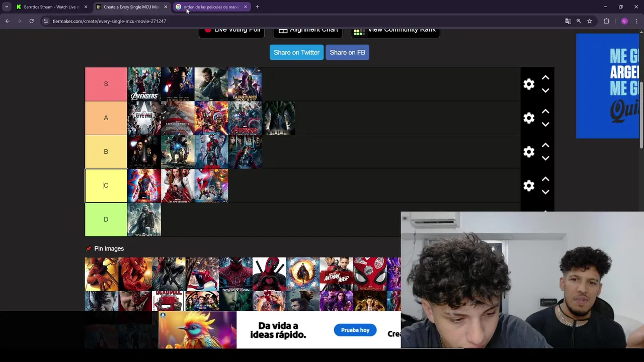Click Pin Images option
The image size is (644, 362).
105,249
